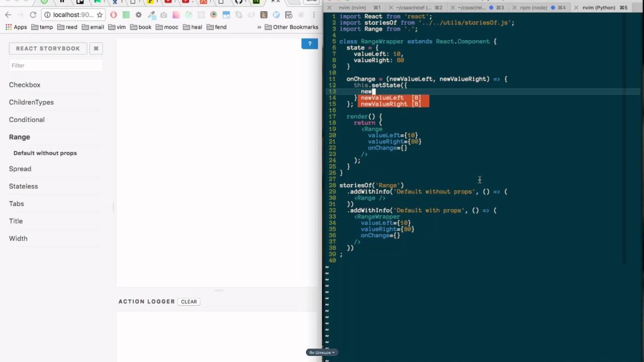Go forward in Chrome browser
The height and width of the screenshot is (362, 644).
20,15
